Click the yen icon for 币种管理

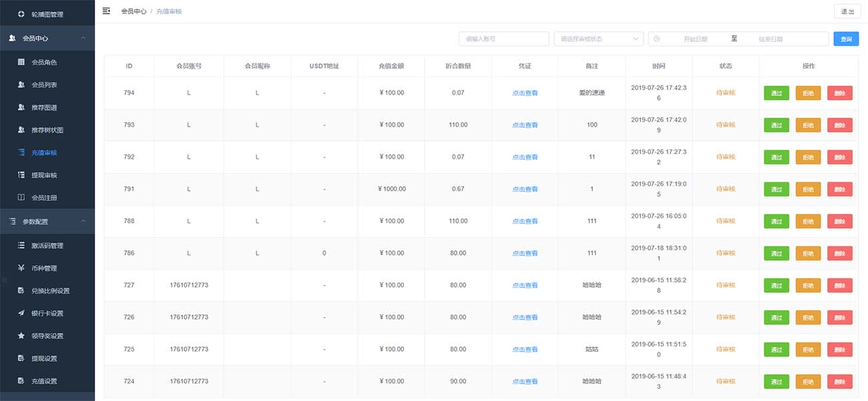coord(21,268)
